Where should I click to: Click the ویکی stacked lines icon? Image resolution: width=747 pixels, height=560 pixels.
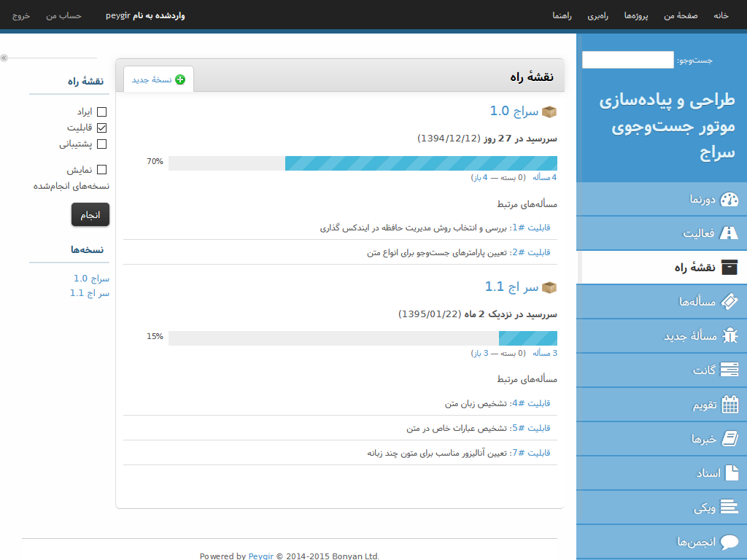coord(729,507)
